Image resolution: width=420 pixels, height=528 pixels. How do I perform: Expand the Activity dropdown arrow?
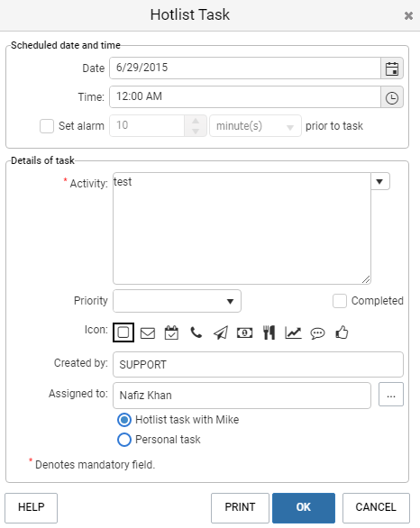pyautogui.click(x=380, y=181)
